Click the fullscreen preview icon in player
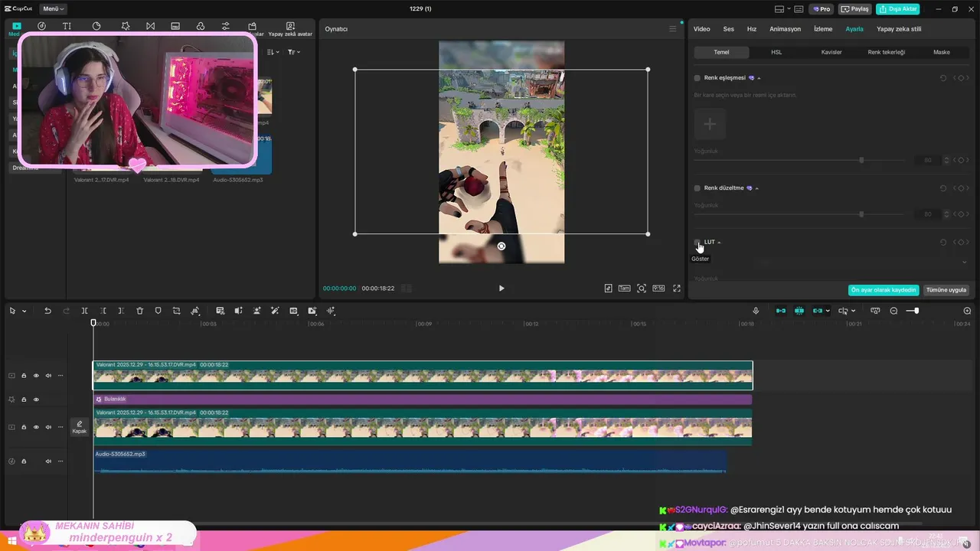Screen dimensions: 980x551 coord(677,289)
